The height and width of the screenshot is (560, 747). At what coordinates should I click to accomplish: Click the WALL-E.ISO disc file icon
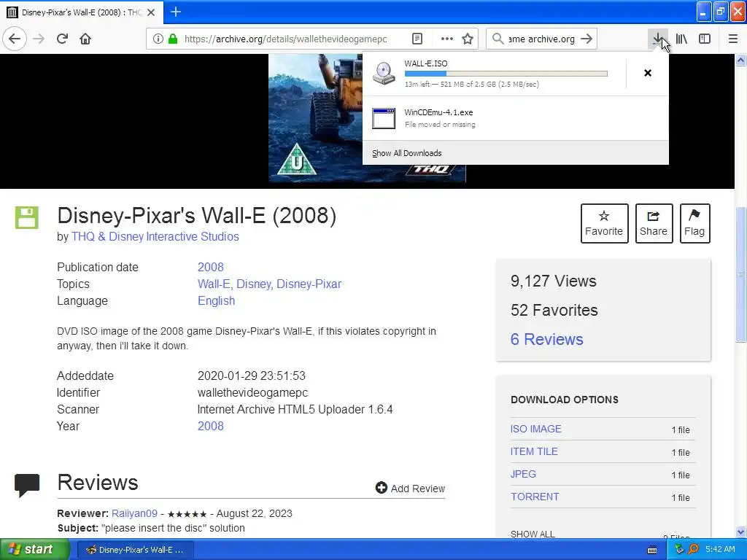click(x=384, y=73)
